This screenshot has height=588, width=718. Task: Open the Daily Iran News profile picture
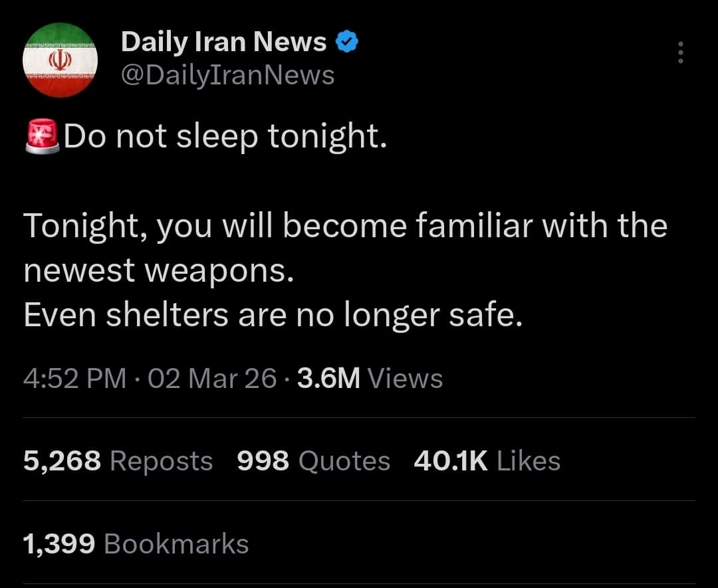[x=60, y=60]
